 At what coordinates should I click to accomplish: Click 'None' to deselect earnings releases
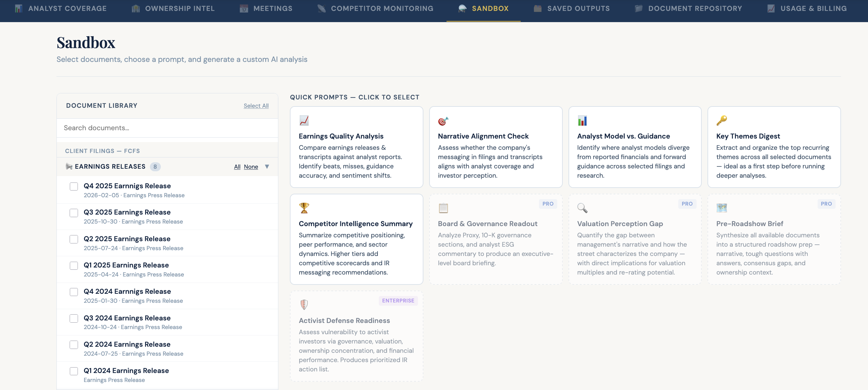pyautogui.click(x=251, y=166)
